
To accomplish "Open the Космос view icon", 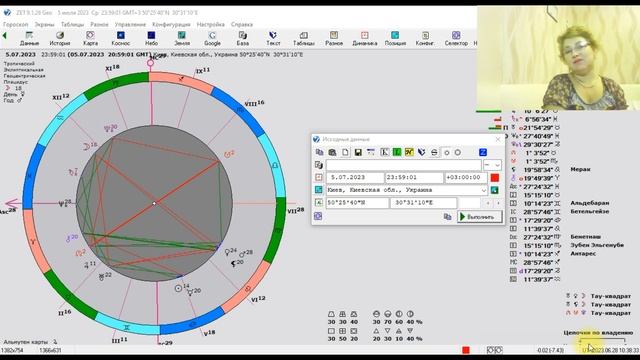I will tap(120, 38).
